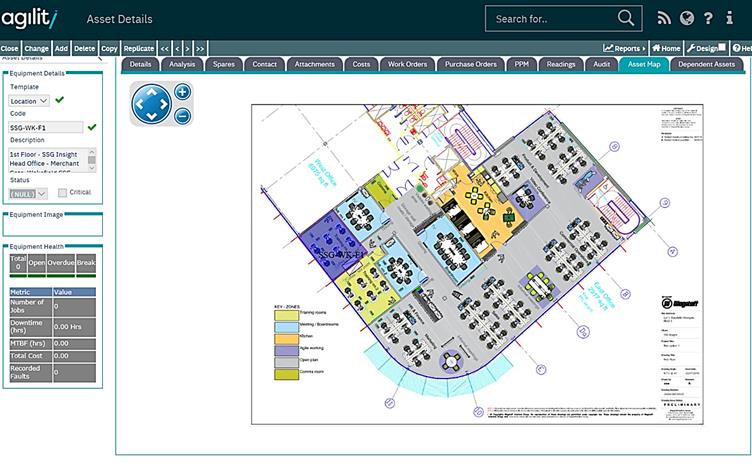
Task: Click the Delete button in toolbar
Action: tap(85, 48)
